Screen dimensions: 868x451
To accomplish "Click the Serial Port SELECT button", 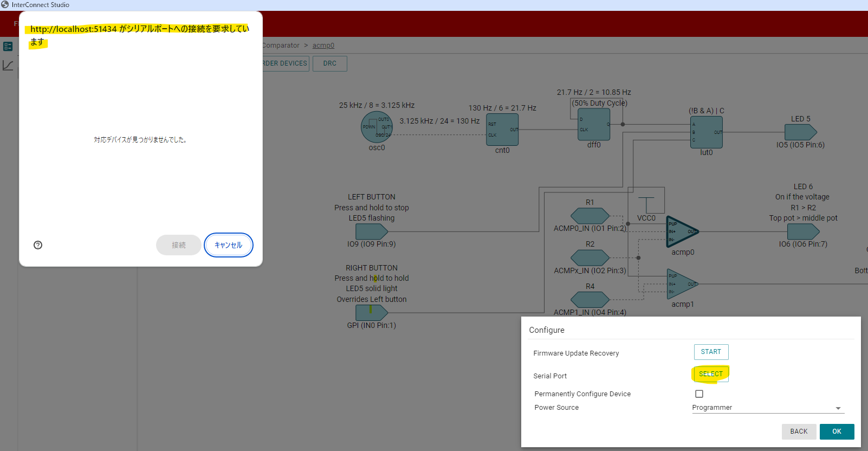I will pyautogui.click(x=711, y=374).
